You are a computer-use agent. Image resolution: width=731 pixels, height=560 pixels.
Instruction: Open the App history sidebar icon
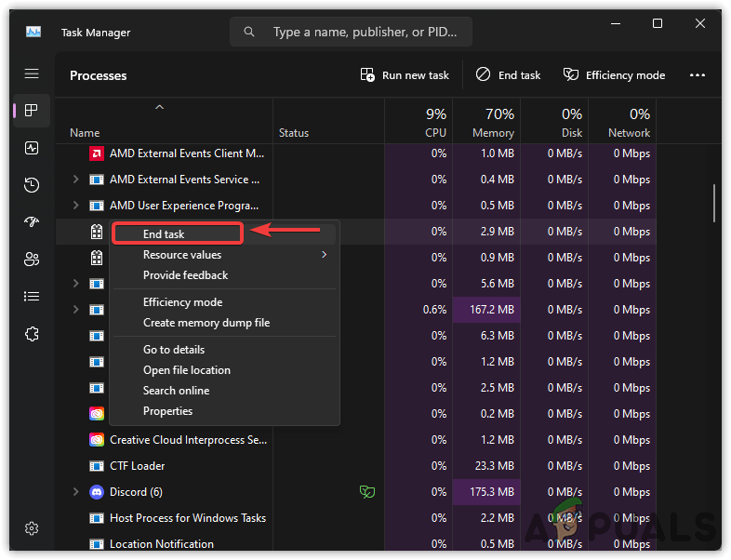coord(32,185)
